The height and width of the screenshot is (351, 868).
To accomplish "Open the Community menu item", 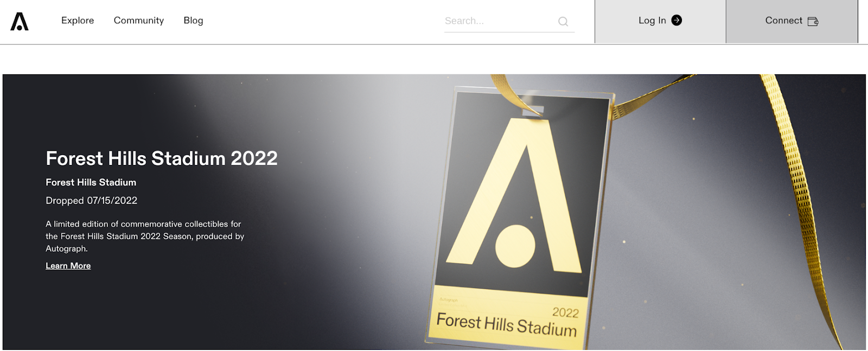I will pos(139,21).
